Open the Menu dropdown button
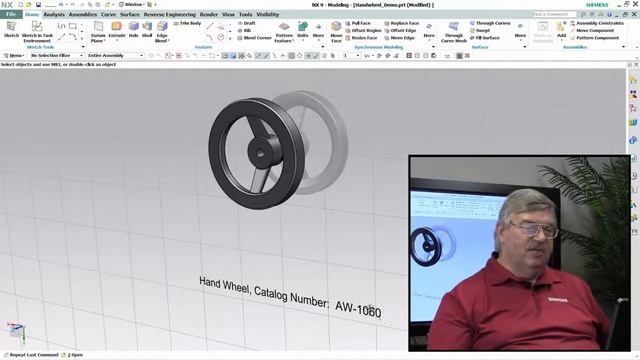640x360 pixels. pyautogui.click(x=14, y=56)
